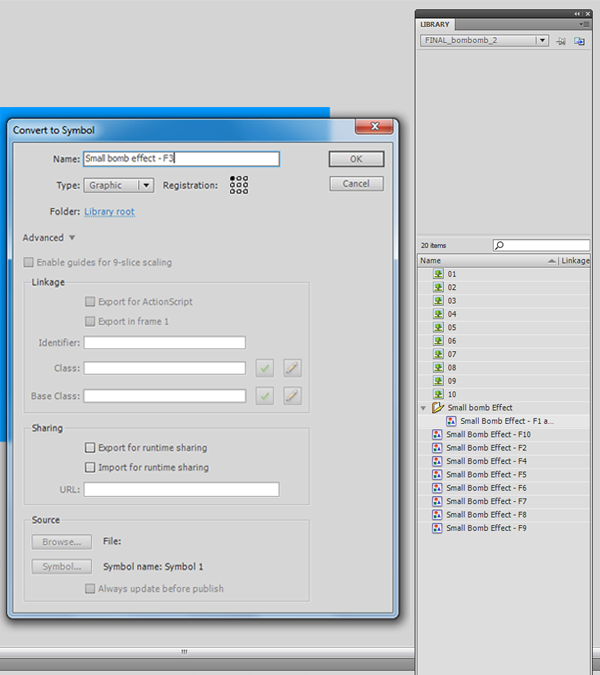Click the validate checkmark beside Class field

pos(265,368)
